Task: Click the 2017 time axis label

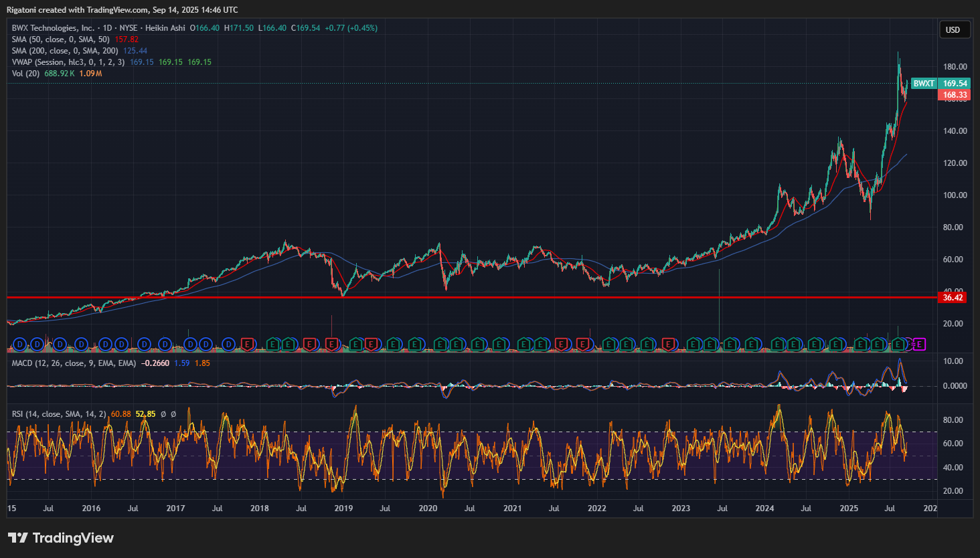Action: click(x=175, y=508)
